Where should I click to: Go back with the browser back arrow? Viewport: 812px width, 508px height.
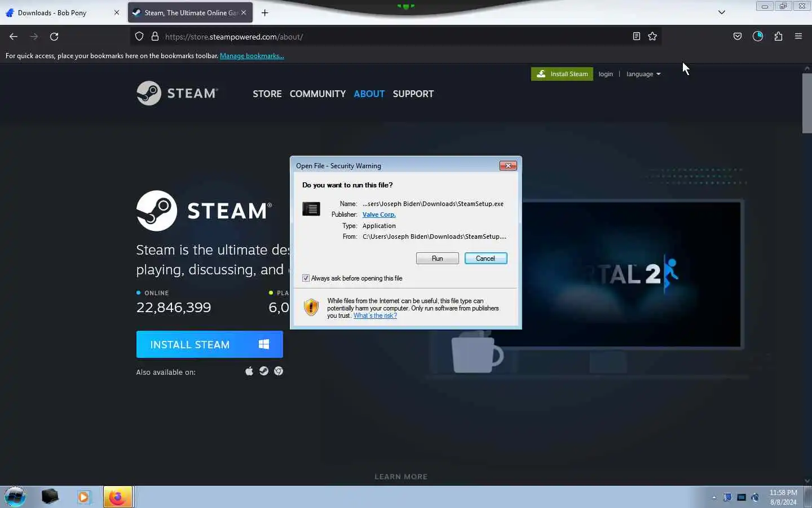pyautogui.click(x=14, y=37)
